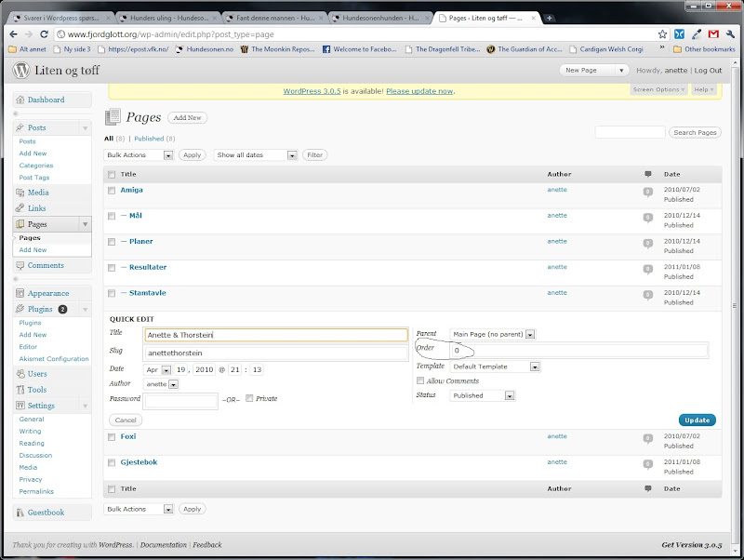Open Show all dates dropdown

tap(256, 154)
